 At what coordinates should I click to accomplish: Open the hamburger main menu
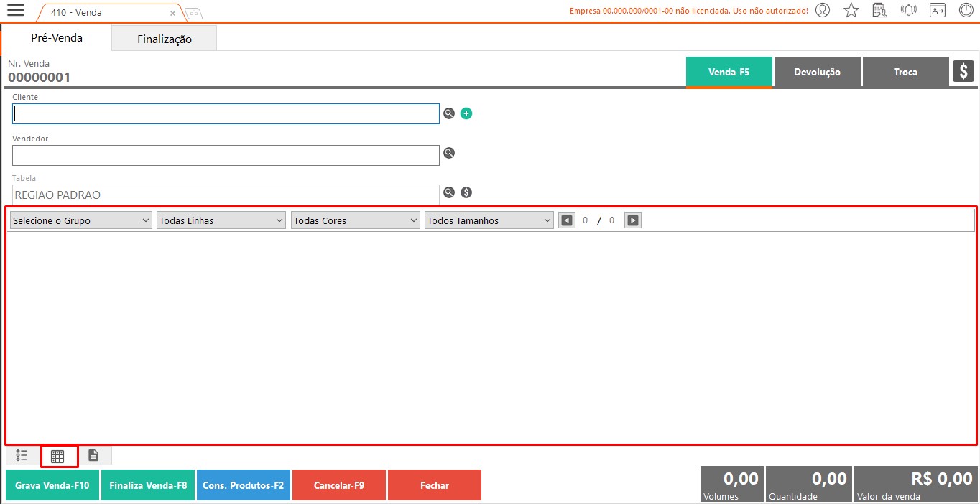pos(15,10)
